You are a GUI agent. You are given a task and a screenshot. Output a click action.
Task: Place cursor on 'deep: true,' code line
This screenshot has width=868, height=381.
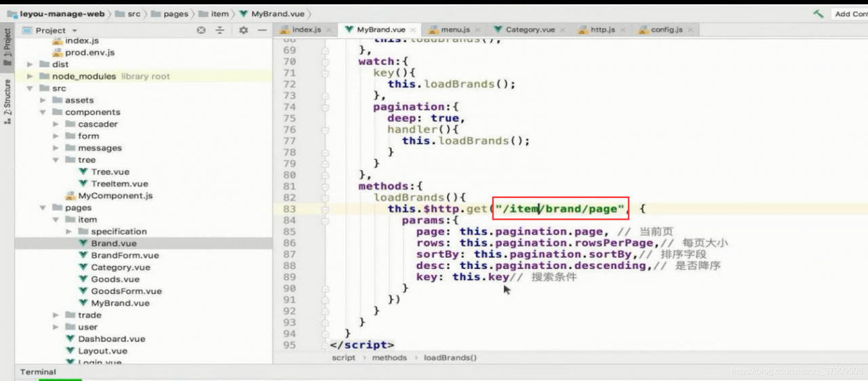(426, 118)
